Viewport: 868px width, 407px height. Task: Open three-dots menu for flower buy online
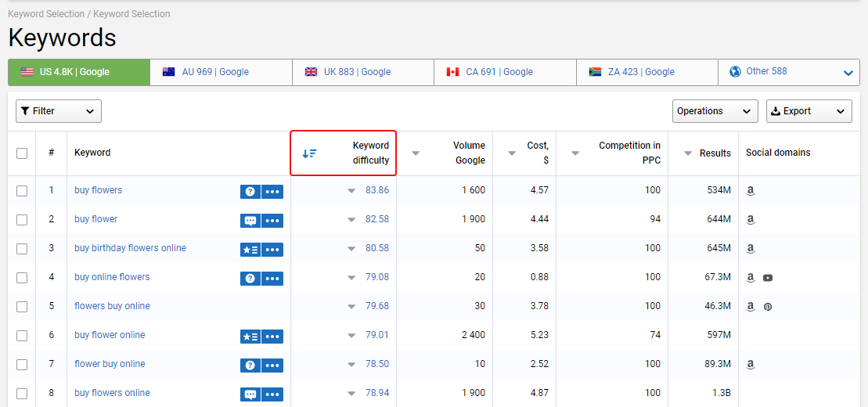272,366
